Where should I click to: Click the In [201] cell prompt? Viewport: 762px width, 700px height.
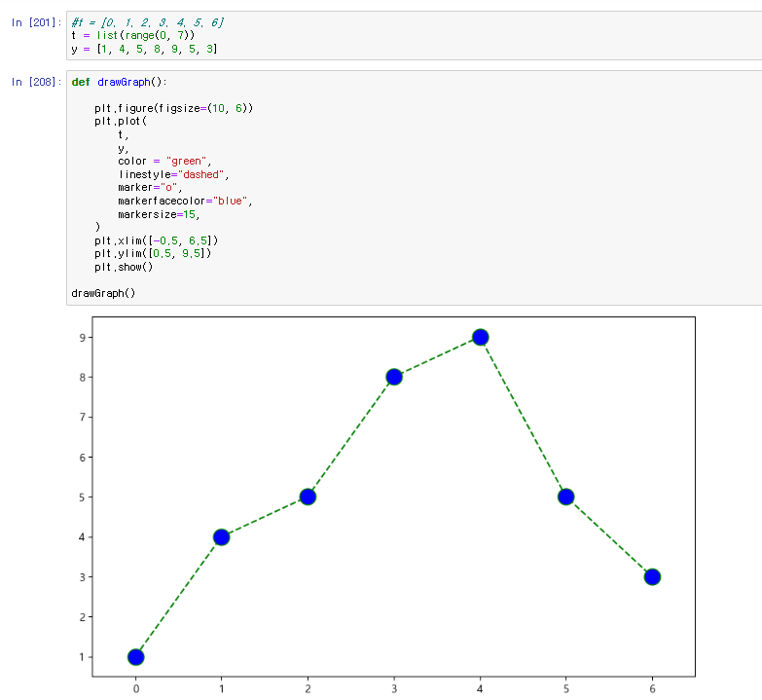36,22
